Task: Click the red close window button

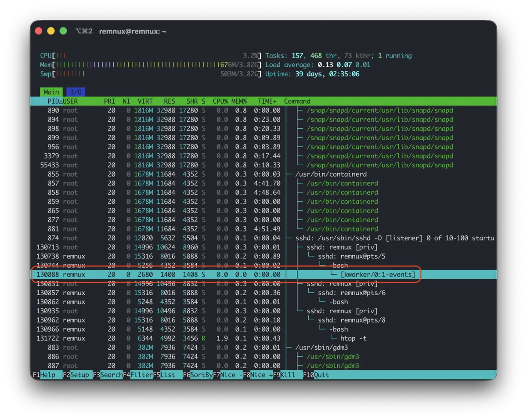Action: coord(39,31)
